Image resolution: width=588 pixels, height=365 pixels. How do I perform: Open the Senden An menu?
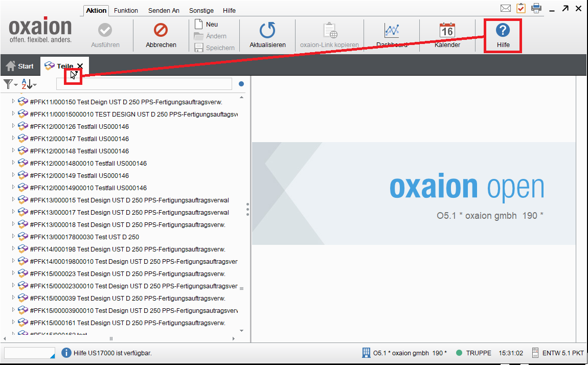click(164, 10)
